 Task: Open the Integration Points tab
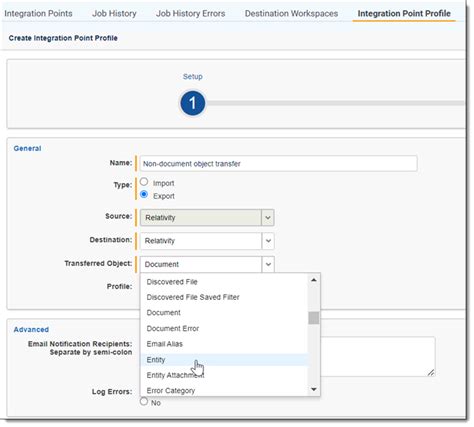[38, 14]
